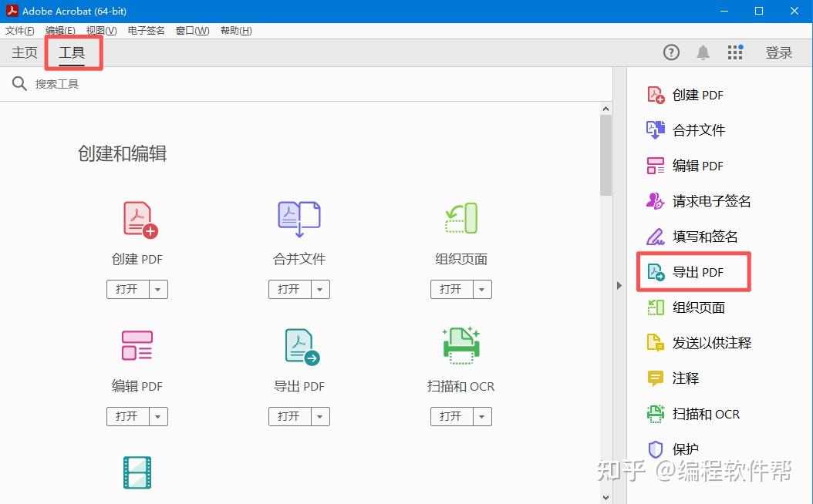Open the 电子签名 menu

[147, 31]
